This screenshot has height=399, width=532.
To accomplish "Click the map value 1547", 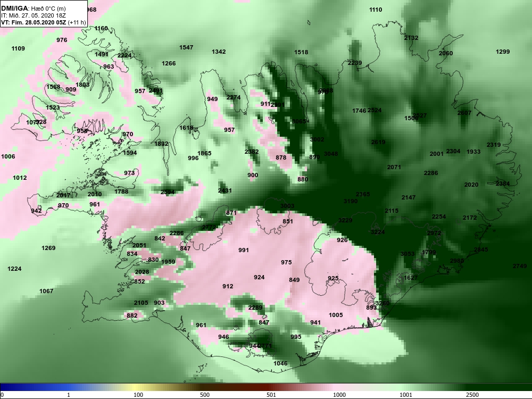I will tap(186, 47).
